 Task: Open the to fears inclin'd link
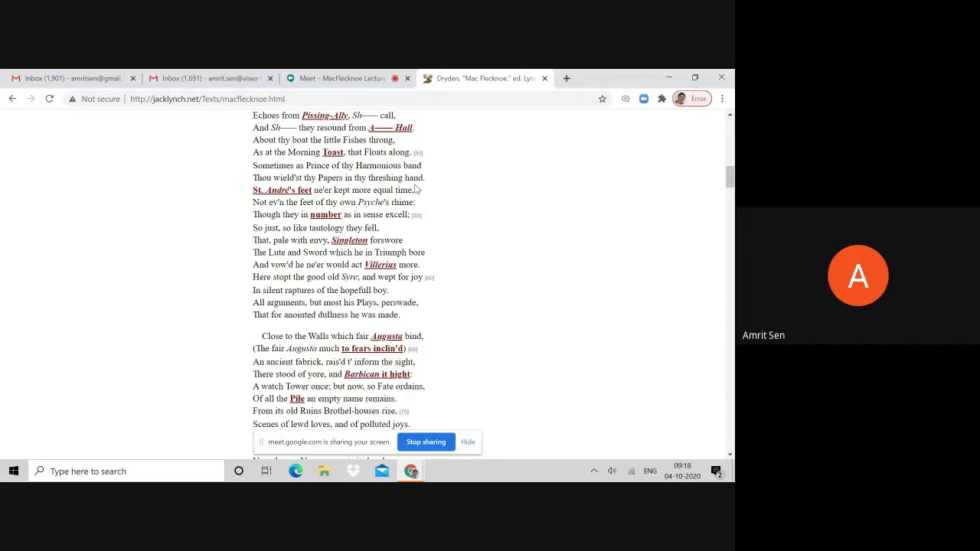371,348
